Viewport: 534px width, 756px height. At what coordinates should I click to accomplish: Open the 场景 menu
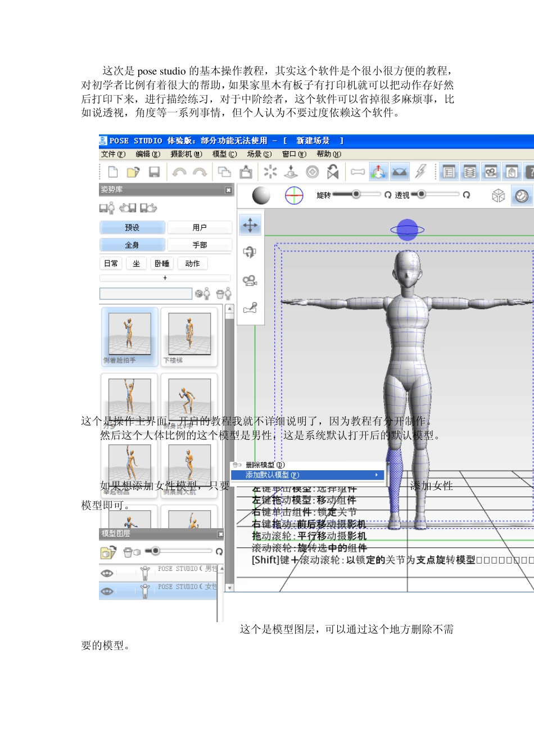(259, 154)
